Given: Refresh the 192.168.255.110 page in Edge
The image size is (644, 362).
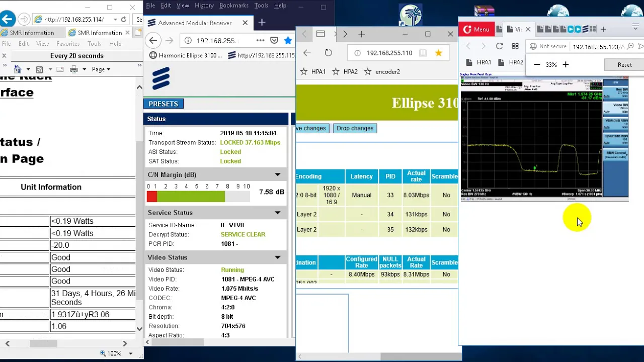Looking at the screenshot, I should click(x=329, y=53).
